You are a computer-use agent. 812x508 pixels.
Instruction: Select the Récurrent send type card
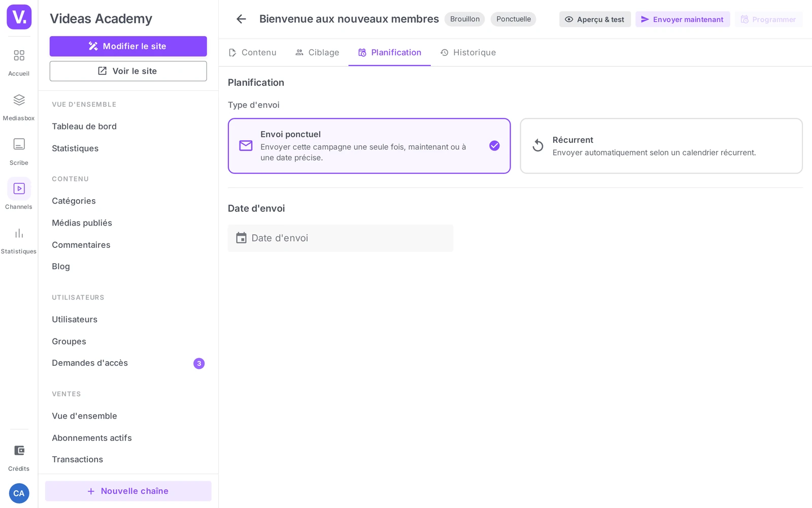tap(661, 146)
